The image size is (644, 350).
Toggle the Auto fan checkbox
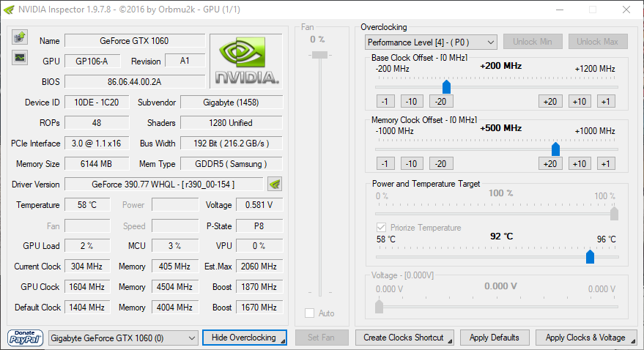pos(310,313)
